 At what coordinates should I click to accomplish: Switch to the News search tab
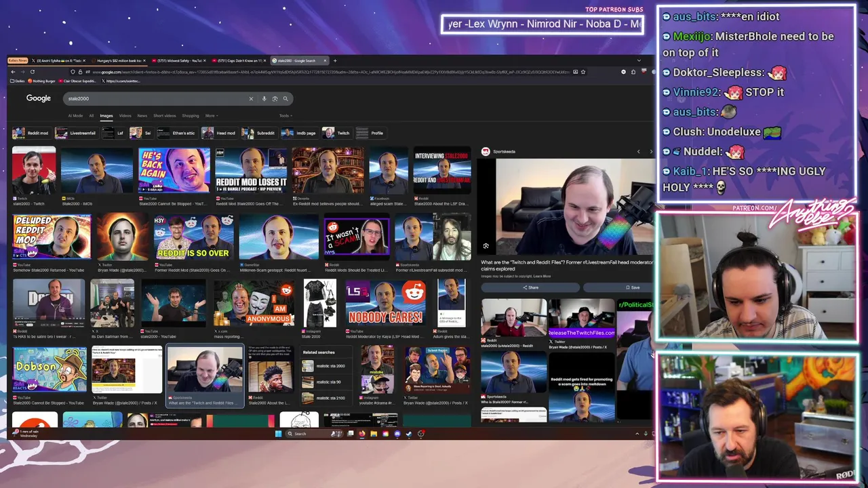point(142,116)
